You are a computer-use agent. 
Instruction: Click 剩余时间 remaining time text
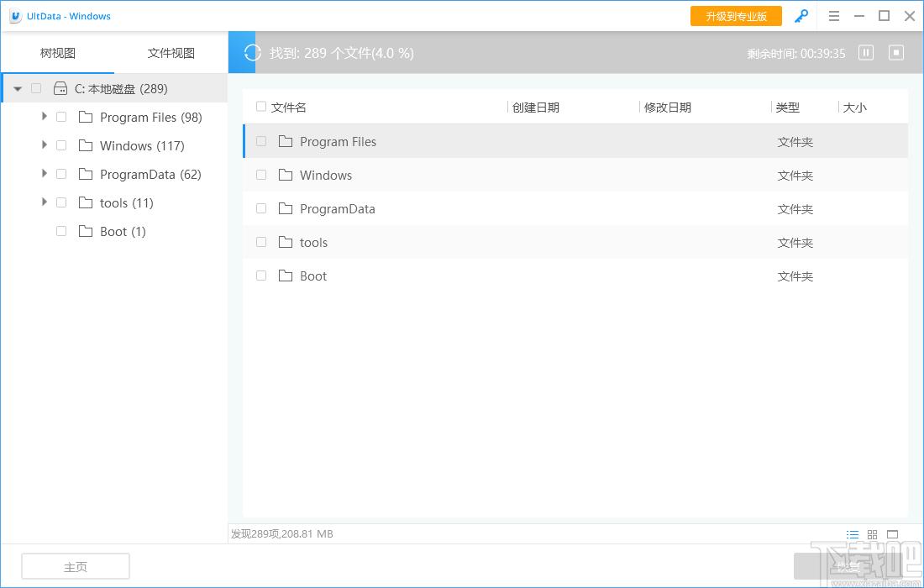coord(796,54)
